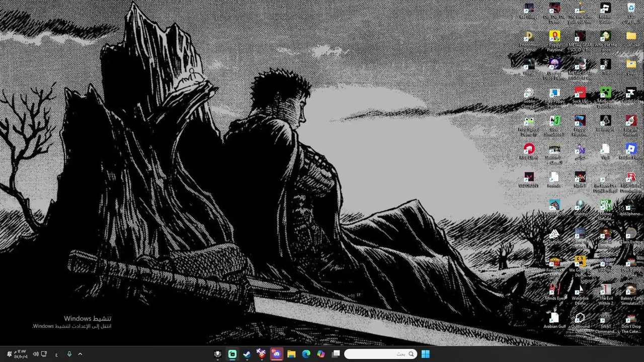This screenshot has height=362, width=644.
Task: Launch The Evil Within 2 shortcut
Action: tap(605, 295)
